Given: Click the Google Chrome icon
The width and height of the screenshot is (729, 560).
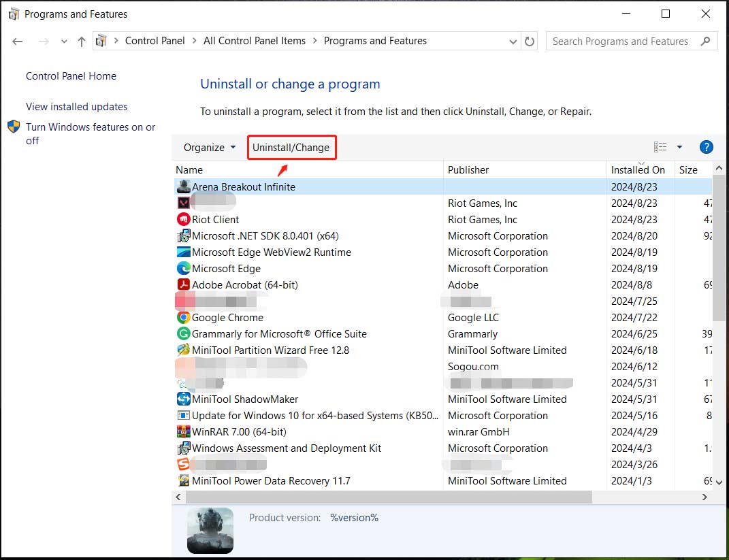Looking at the screenshot, I should point(184,317).
